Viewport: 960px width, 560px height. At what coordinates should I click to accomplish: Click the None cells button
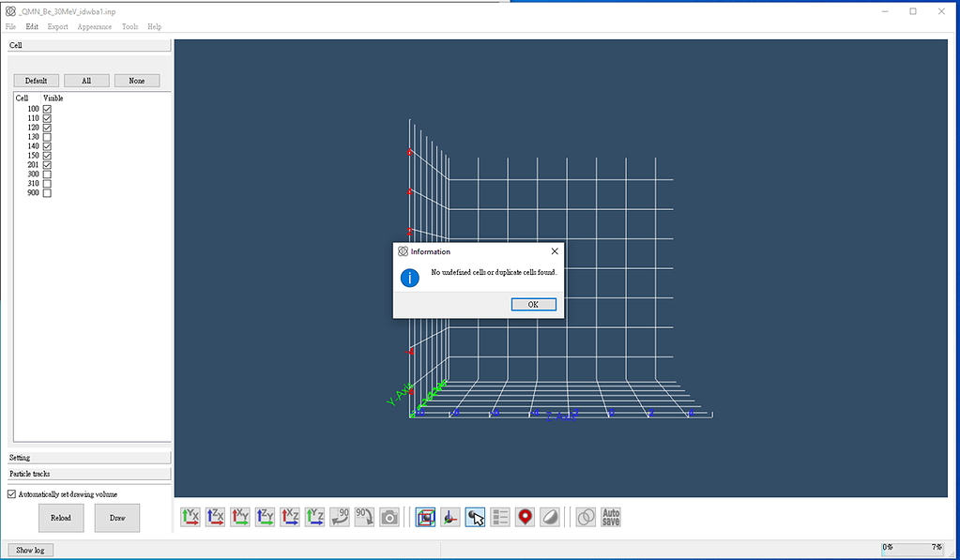136,81
